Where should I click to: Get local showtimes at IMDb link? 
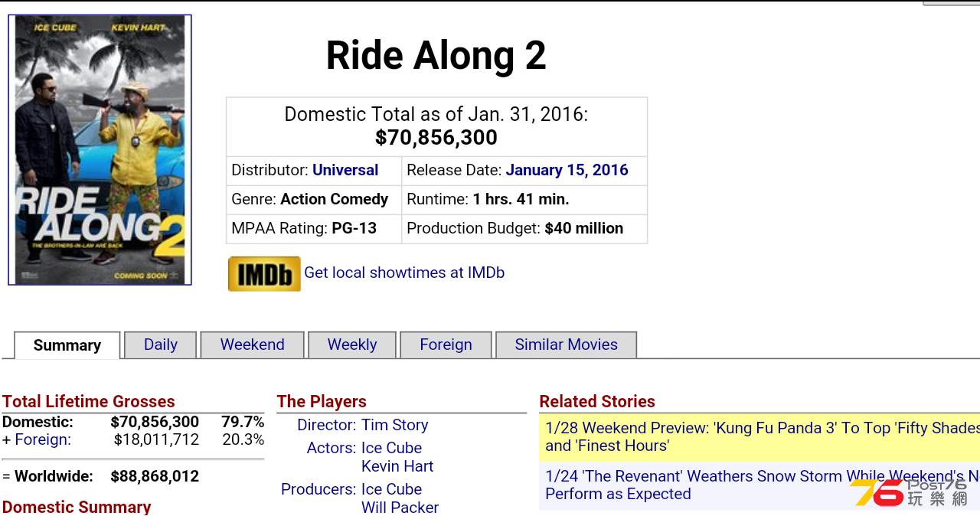[x=404, y=273]
